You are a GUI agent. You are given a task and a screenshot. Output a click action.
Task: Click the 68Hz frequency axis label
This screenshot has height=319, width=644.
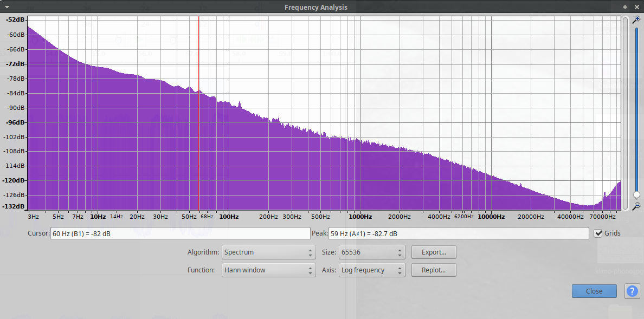tap(207, 216)
